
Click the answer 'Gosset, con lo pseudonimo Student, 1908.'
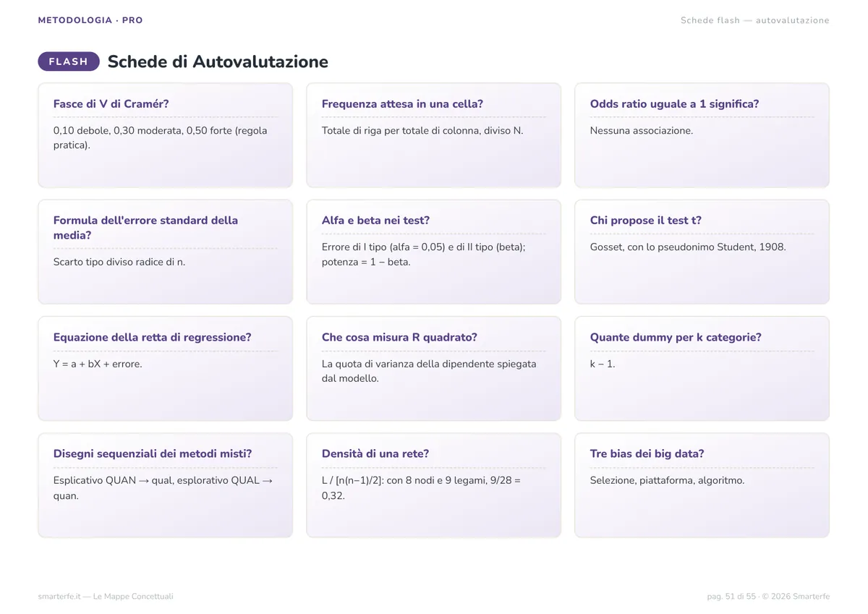[x=687, y=247]
